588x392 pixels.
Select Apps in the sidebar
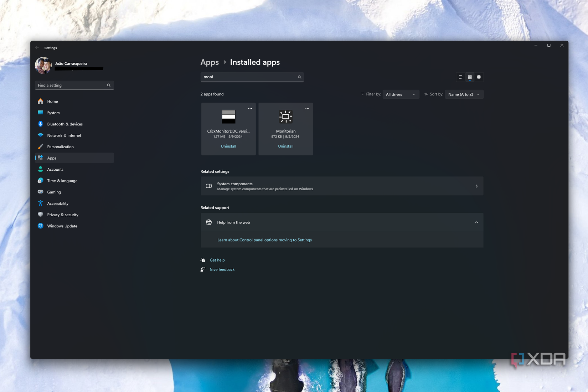tap(52, 158)
